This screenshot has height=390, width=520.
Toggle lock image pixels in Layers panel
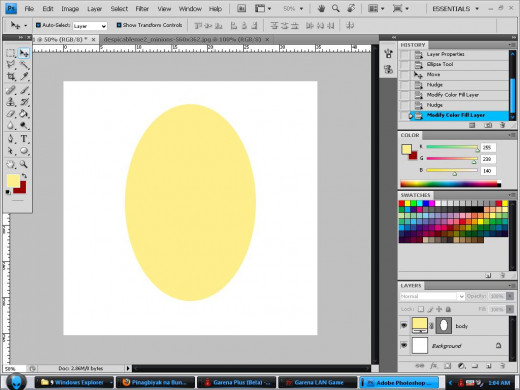(x=430, y=309)
